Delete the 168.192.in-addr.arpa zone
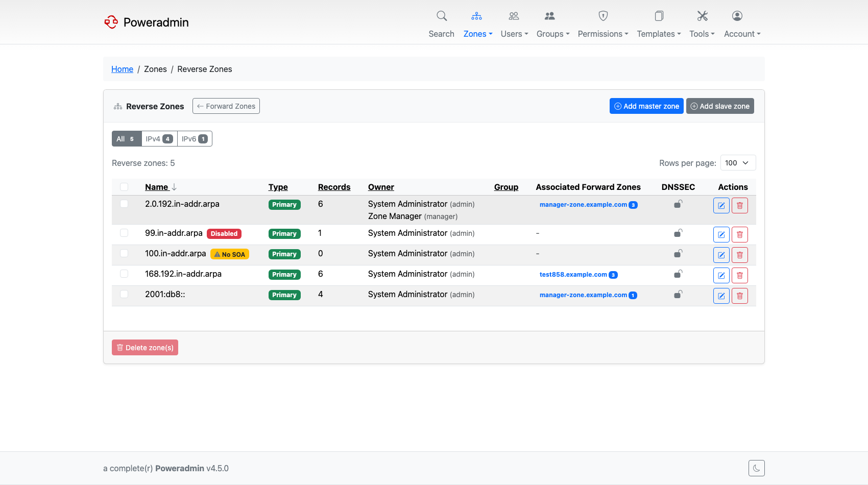This screenshot has height=485, width=868. coord(740,276)
